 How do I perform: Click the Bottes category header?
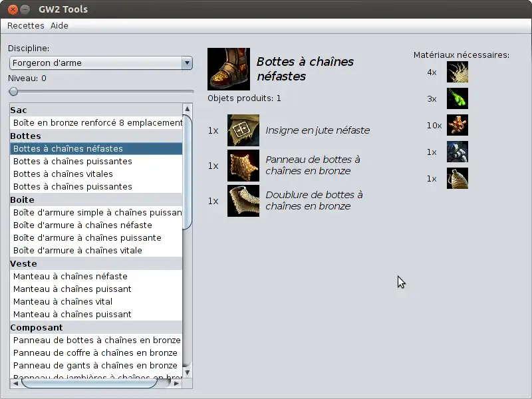pos(96,136)
